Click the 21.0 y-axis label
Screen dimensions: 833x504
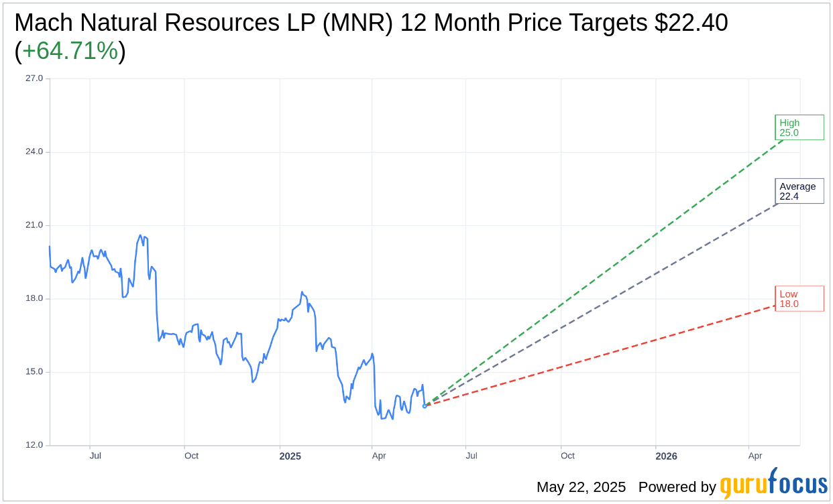(34, 225)
